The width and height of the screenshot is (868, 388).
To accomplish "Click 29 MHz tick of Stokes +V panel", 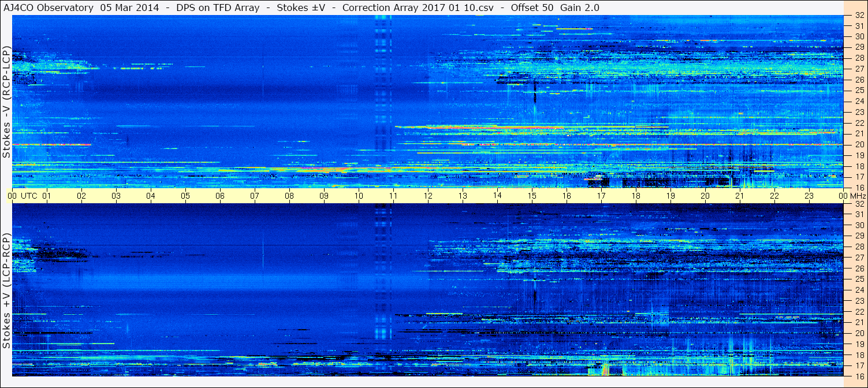I will (859, 236).
